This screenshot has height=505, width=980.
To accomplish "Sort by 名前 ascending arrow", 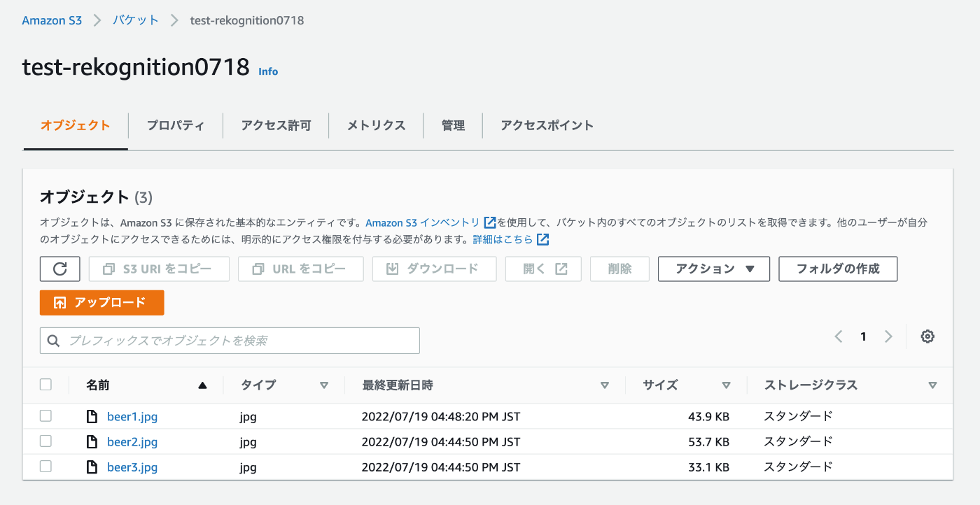I will (x=203, y=385).
